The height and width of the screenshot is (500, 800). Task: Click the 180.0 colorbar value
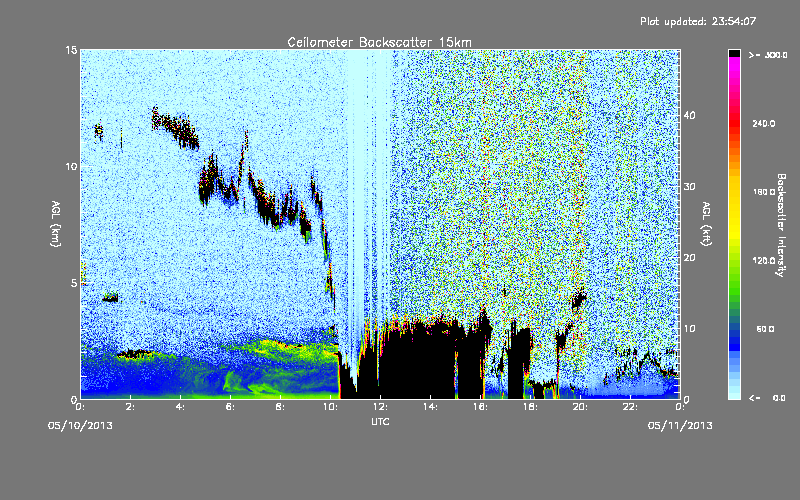click(764, 192)
